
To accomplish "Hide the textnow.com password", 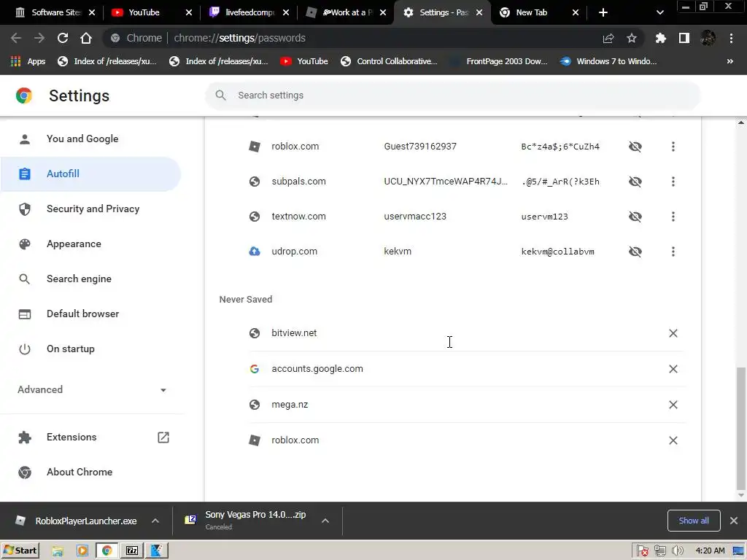I will coord(635,216).
